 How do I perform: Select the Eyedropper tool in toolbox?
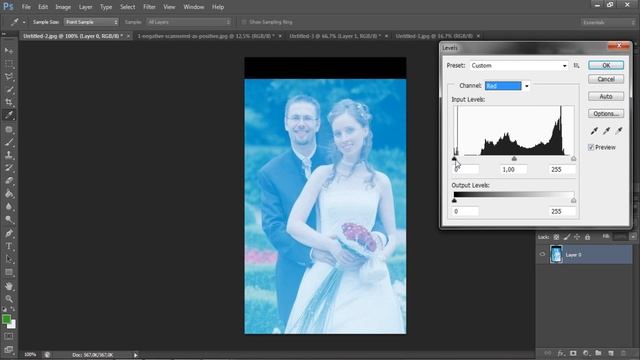pos(9,116)
